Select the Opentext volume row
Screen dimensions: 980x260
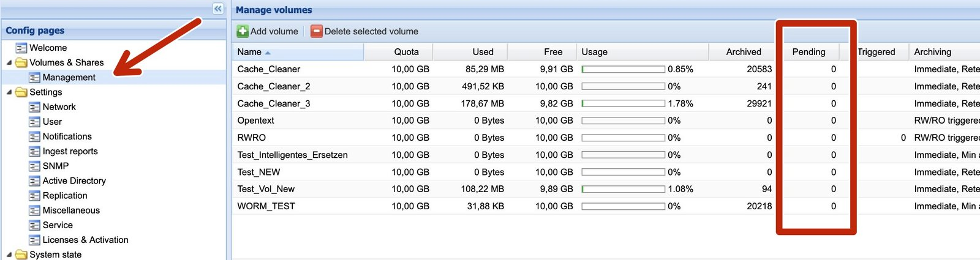point(256,121)
